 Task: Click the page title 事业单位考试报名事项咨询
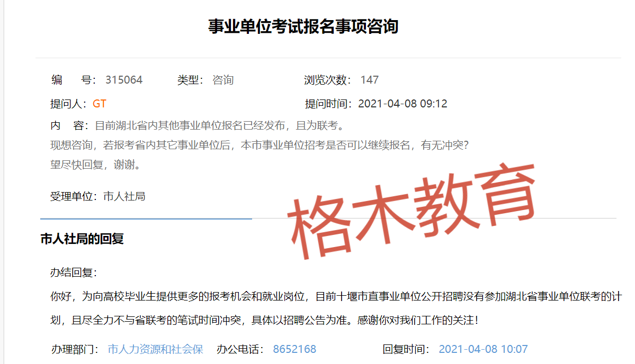pyautogui.click(x=303, y=26)
